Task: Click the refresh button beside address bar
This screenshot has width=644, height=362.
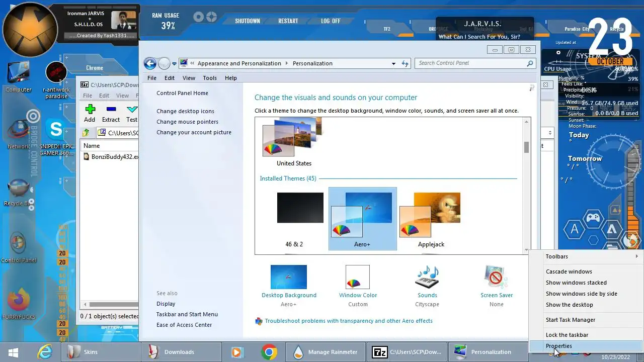Action: point(405,63)
